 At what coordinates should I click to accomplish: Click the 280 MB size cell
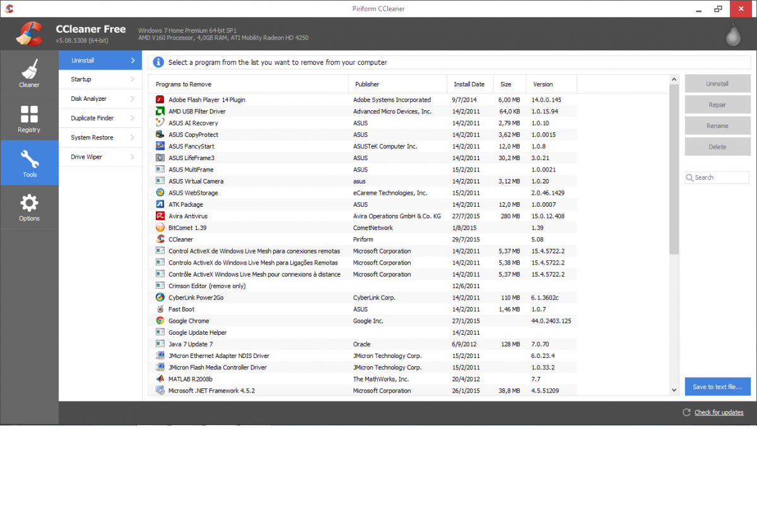coord(510,216)
